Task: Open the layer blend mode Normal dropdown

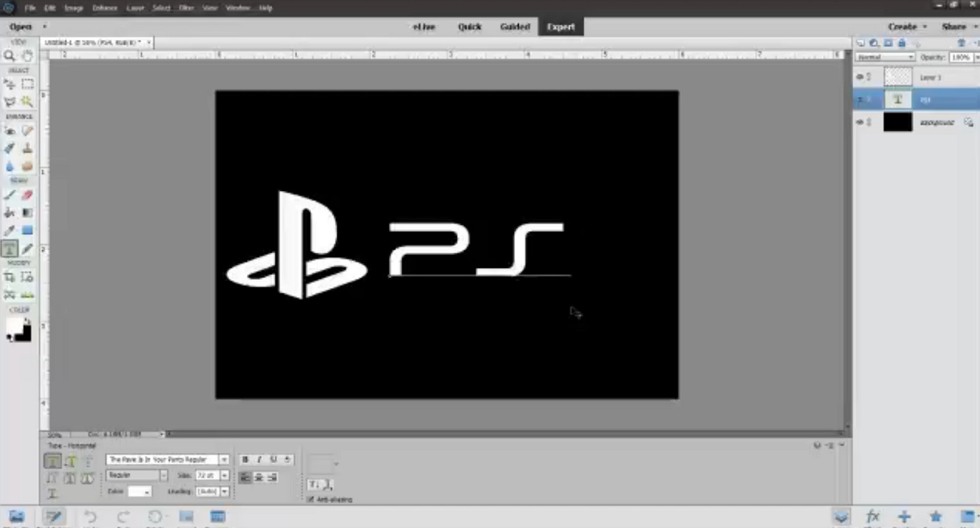Action: pos(886,57)
